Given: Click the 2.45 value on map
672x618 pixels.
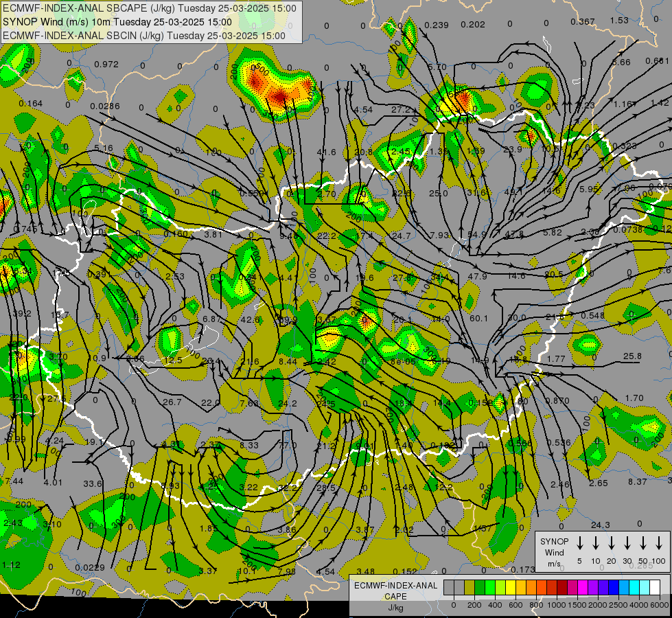Looking at the screenshot, I should pyautogui.click(x=400, y=151).
